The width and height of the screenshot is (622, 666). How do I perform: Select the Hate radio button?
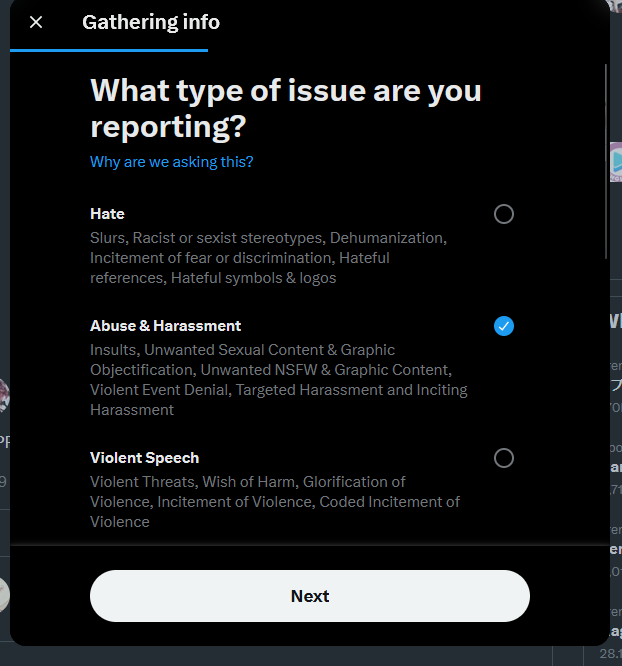click(x=503, y=214)
